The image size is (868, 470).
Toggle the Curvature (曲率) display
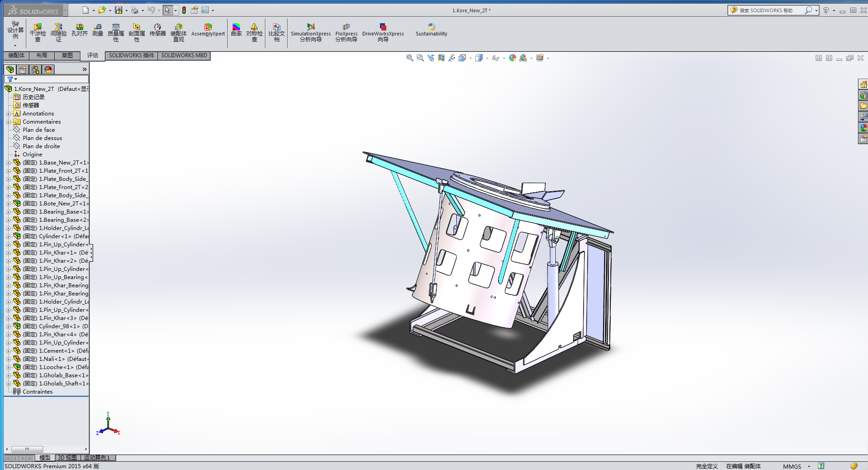[x=236, y=30]
